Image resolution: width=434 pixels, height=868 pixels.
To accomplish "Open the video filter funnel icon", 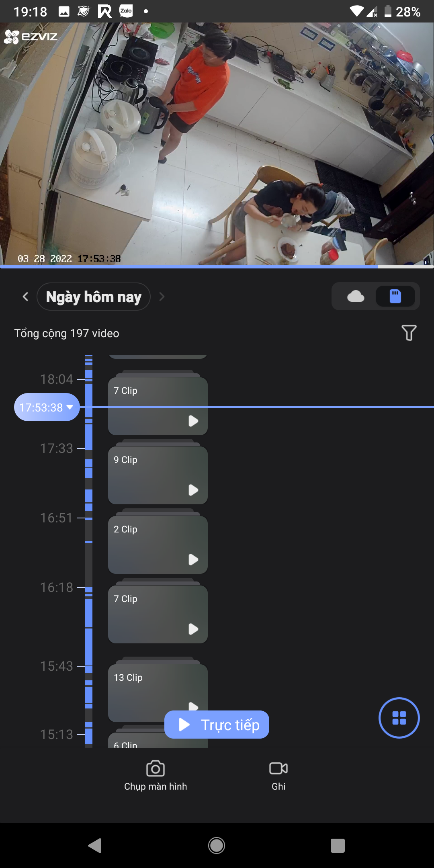I will pos(409,333).
